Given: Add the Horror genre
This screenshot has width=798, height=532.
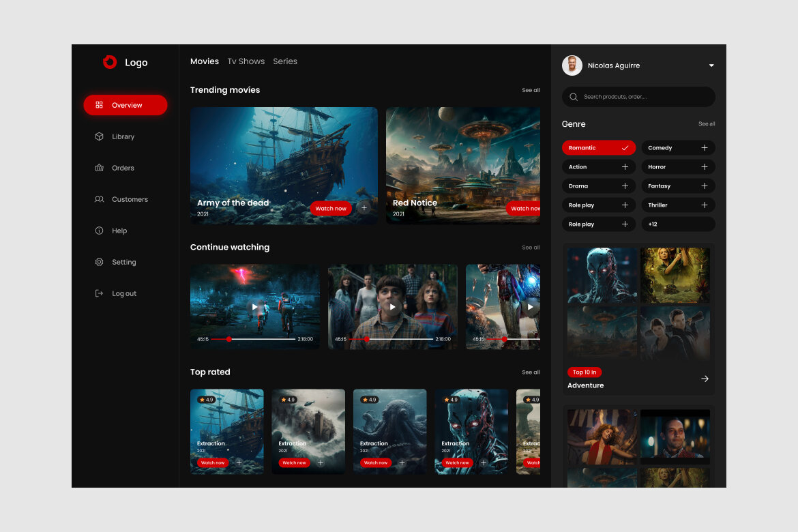Looking at the screenshot, I should tap(678, 167).
